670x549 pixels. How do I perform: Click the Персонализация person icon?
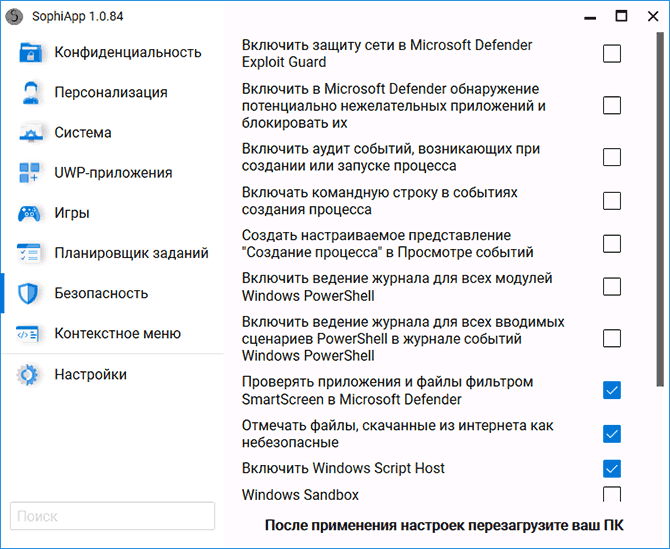(x=31, y=93)
